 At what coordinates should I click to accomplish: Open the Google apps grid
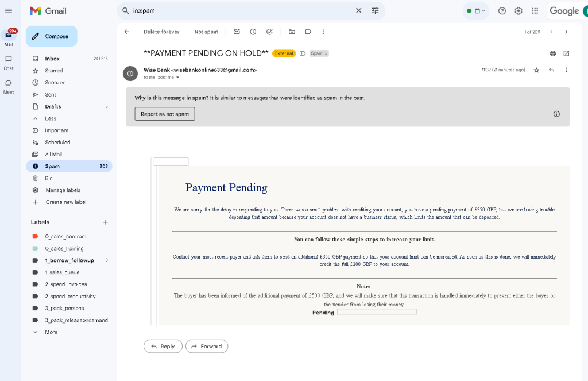[535, 11]
